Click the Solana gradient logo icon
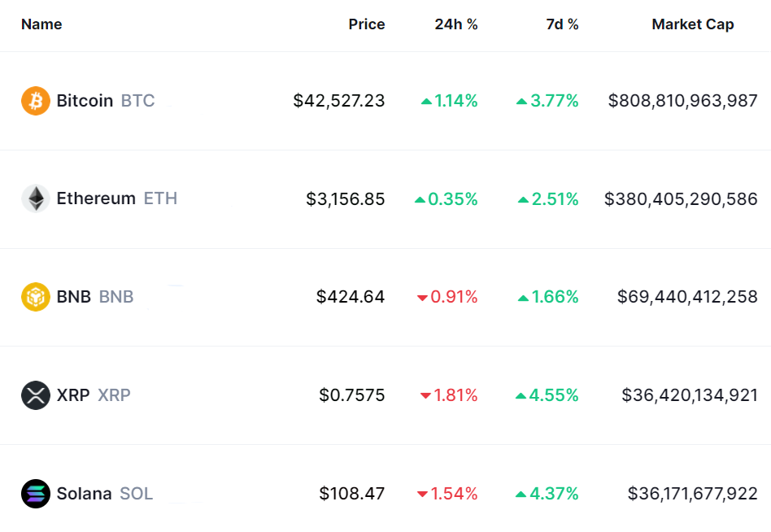This screenshot has width=771, height=532. pos(35,494)
